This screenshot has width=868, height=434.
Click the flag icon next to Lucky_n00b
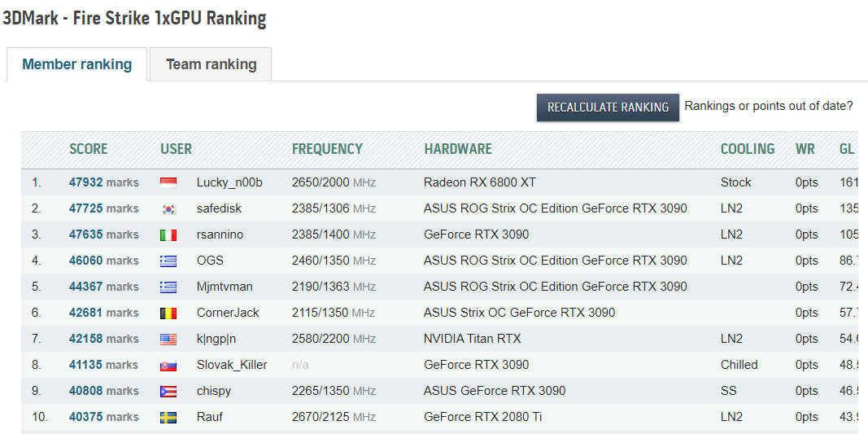[x=168, y=182]
